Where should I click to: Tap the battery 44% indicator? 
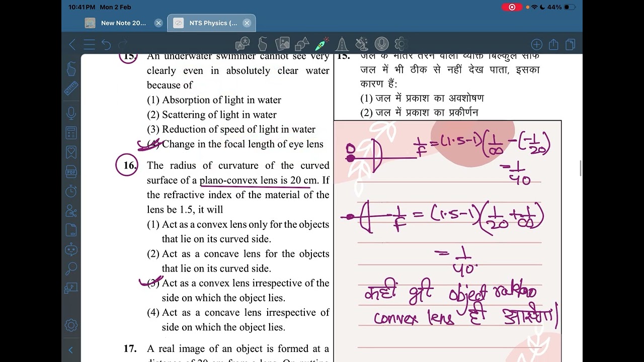point(561,7)
